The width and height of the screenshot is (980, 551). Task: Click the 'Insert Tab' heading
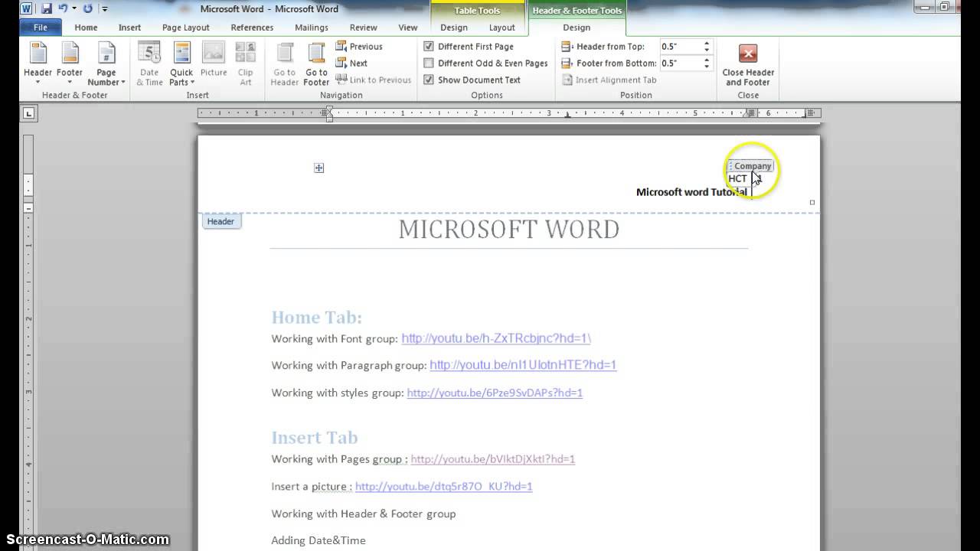[315, 437]
